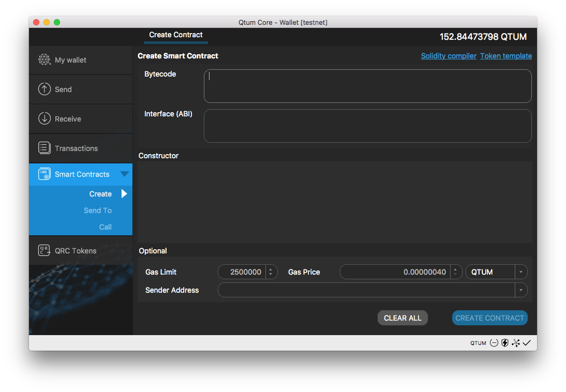The height and width of the screenshot is (392, 566).
Task: Decrease Gas Price with stepper down arrow
Action: (x=455, y=274)
